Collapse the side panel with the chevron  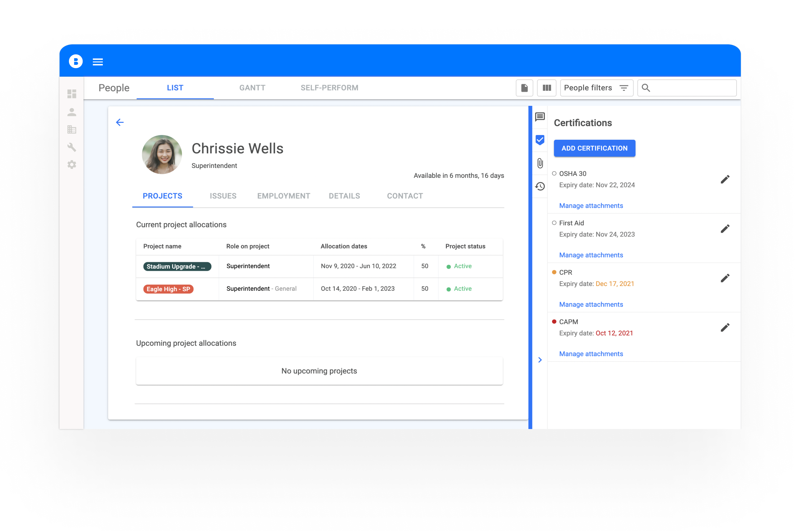pos(540,360)
